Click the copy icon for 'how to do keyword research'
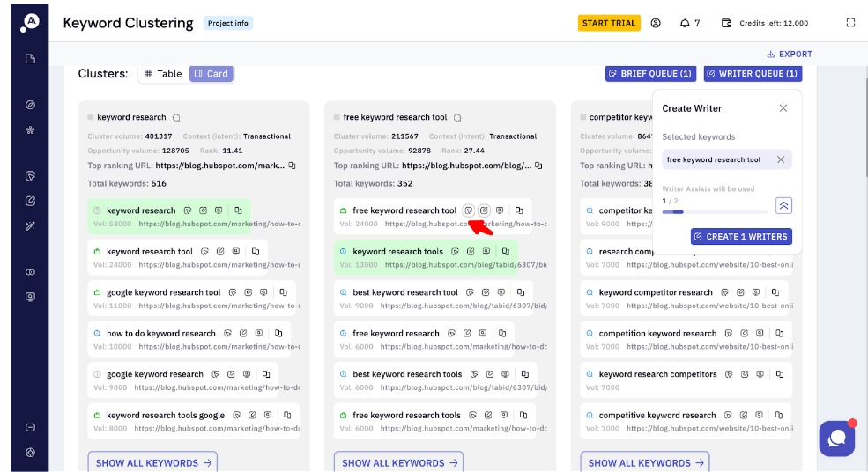 [278, 333]
